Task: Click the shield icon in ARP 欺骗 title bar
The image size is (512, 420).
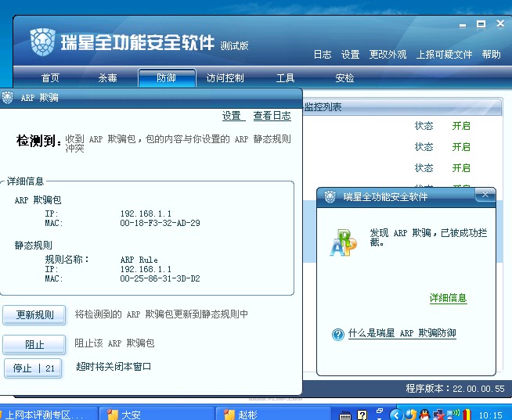Action: (8, 97)
